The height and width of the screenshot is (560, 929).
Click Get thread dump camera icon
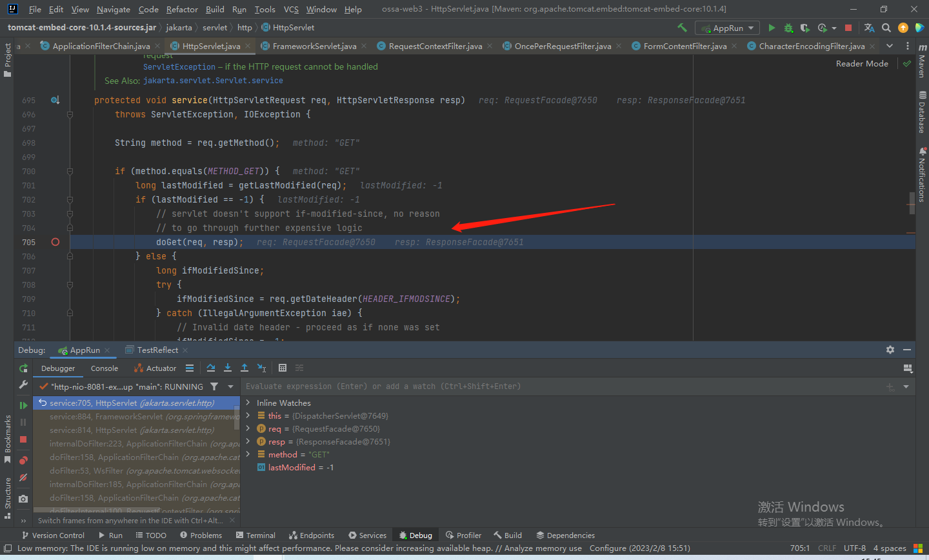tap(23, 499)
